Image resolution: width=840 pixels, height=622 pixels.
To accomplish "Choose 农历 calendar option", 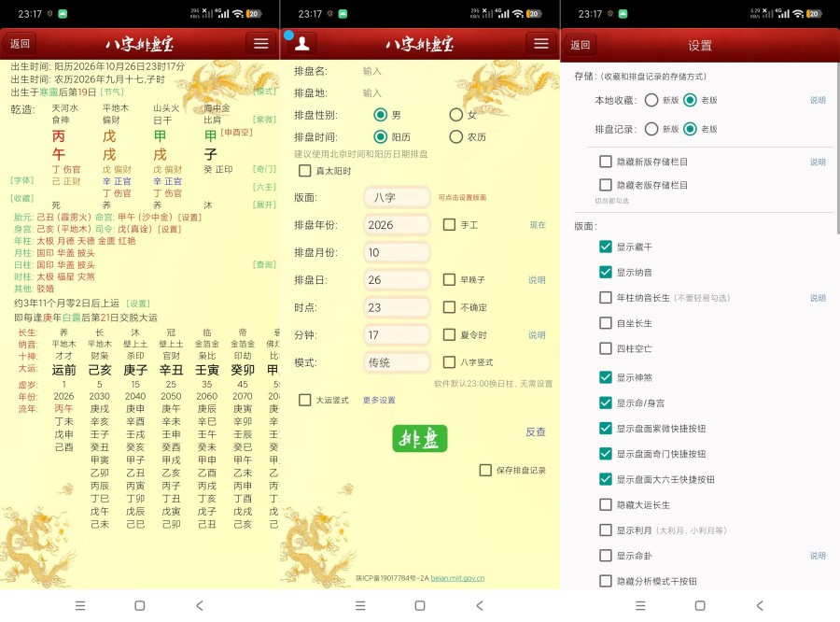I will click(455, 136).
